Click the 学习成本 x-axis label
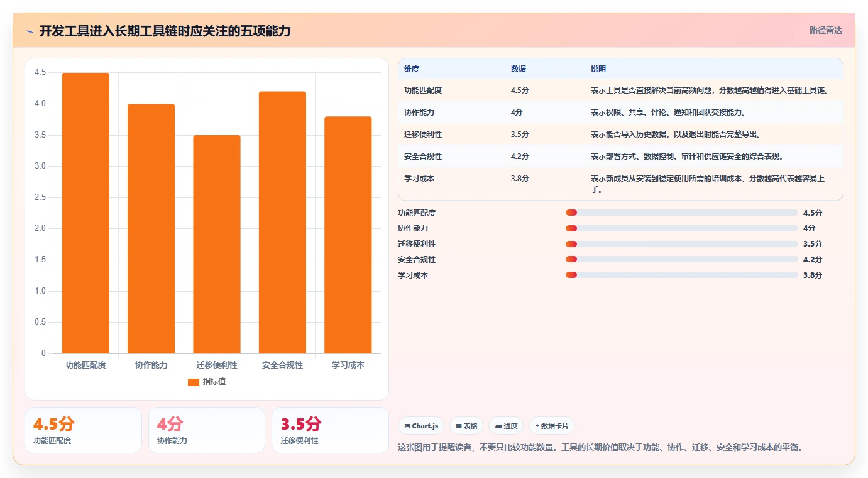Screen dimensions: 868x478 tap(348, 365)
